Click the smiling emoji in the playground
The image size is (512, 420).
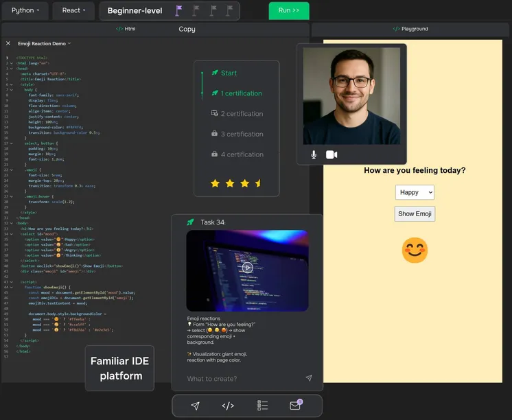click(415, 250)
